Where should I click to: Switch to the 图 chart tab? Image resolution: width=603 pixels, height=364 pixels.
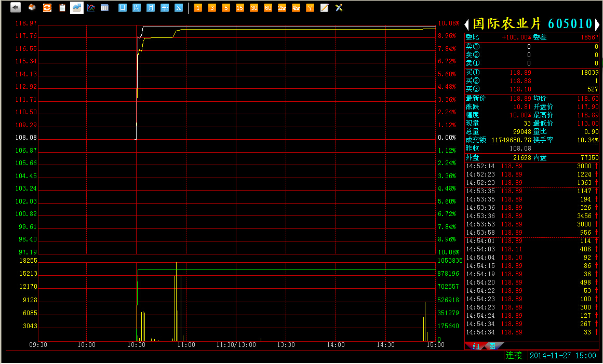tap(492, 346)
